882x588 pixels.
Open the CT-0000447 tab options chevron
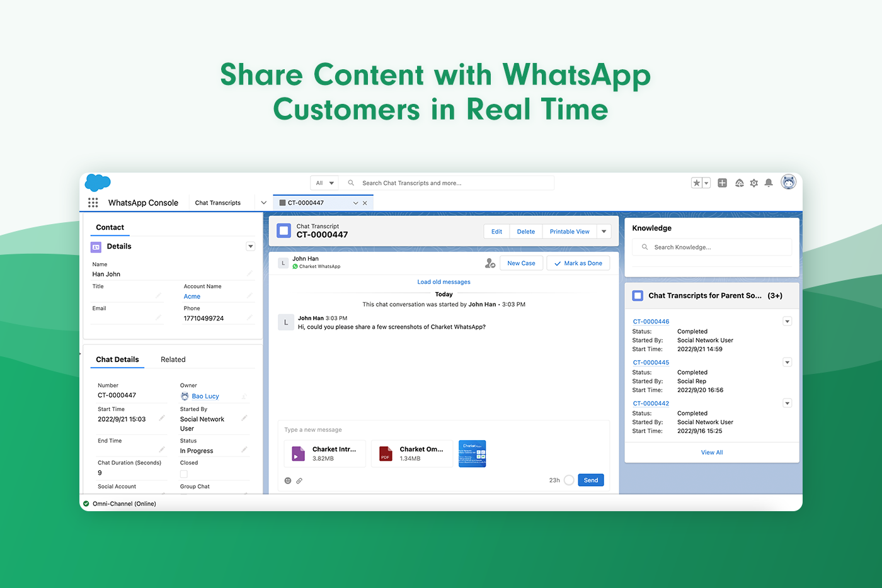click(x=355, y=203)
